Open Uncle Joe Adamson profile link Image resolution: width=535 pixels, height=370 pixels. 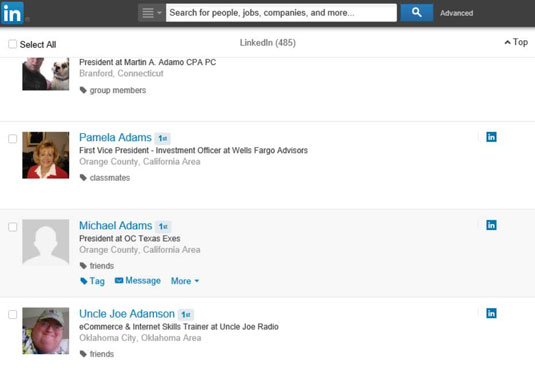[x=127, y=314]
